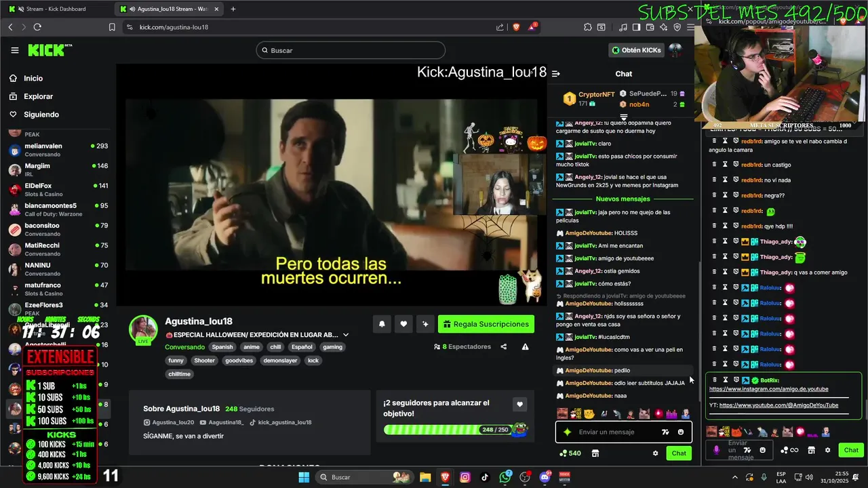Open the Kick hamburger sidebar menu
This screenshot has height=488, width=868.
(x=15, y=50)
